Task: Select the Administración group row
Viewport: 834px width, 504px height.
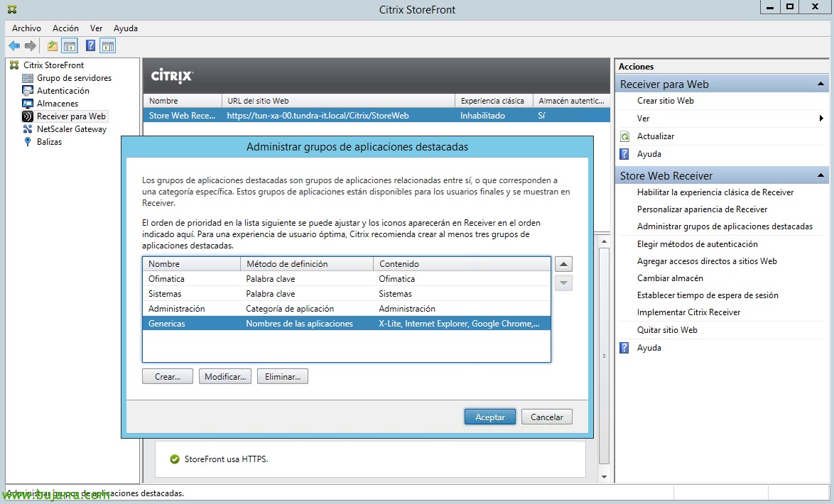Action: click(x=346, y=308)
